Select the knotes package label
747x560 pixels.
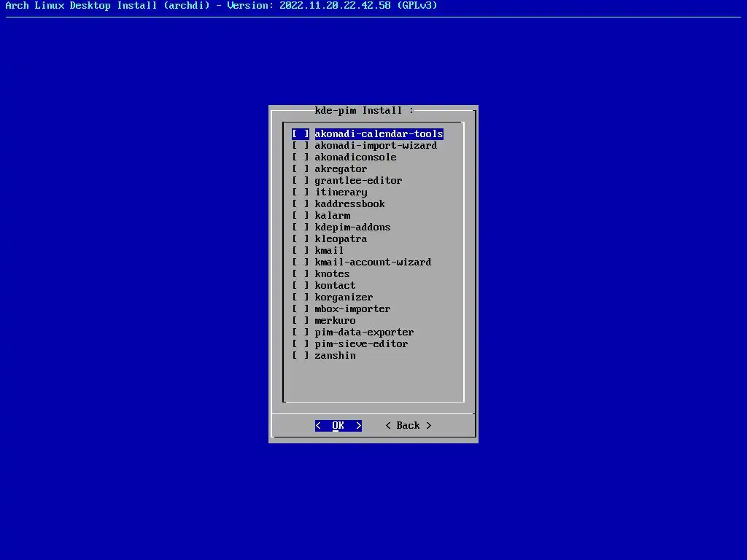[x=332, y=274]
